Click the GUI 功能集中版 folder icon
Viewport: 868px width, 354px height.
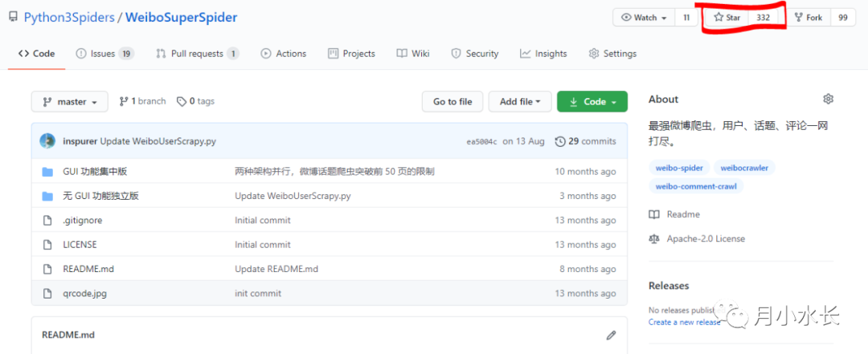(47, 172)
